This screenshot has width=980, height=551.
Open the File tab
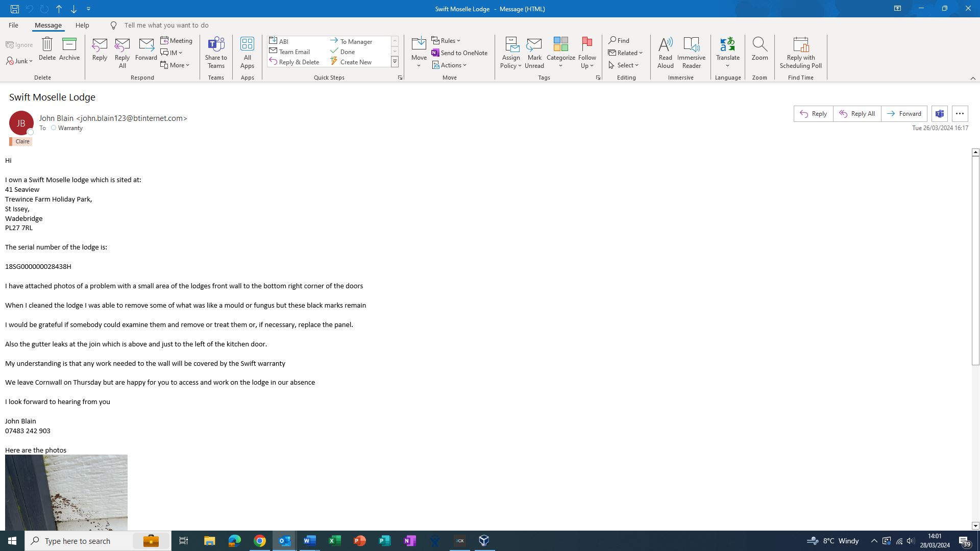(13, 25)
